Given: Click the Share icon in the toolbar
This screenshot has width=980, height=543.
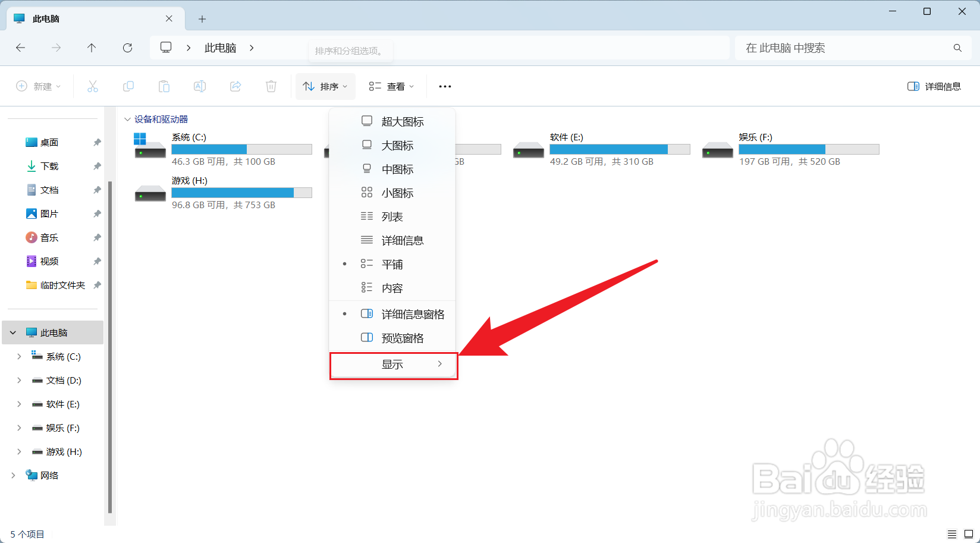Looking at the screenshot, I should pyautogui.click(x=235, y=86).
